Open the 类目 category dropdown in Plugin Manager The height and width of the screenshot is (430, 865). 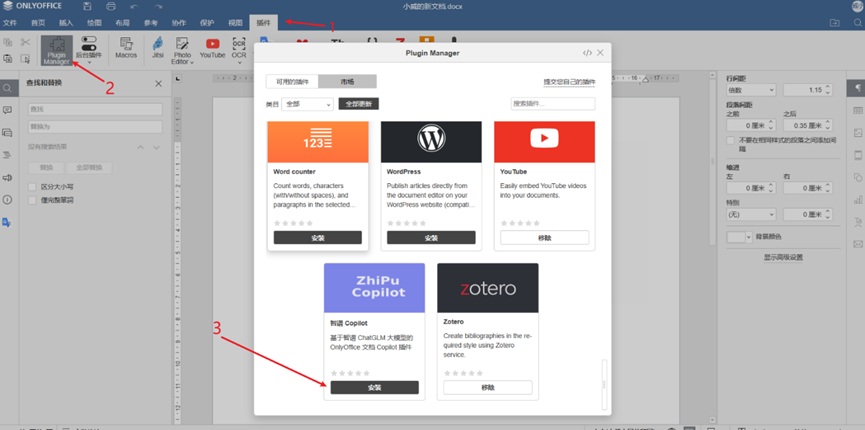click(x=307, y=104)
